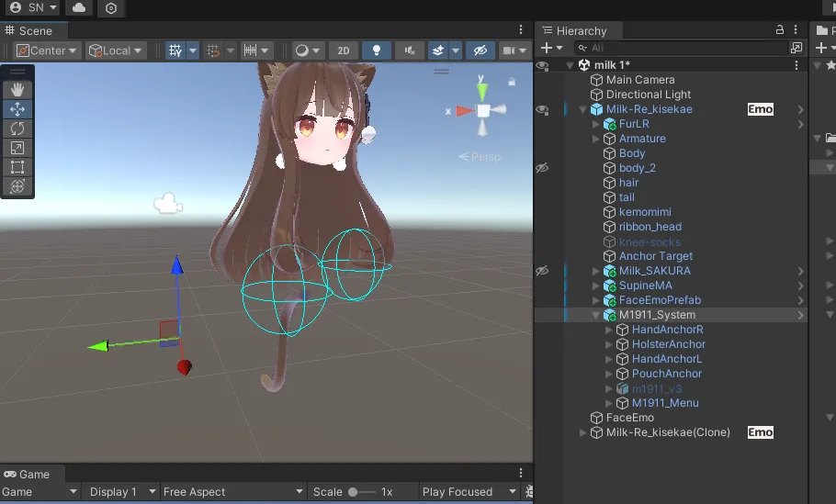This screenshot has height=504, width=836.
Task: Select the Rect transform tool
Action: coord(17,167)
